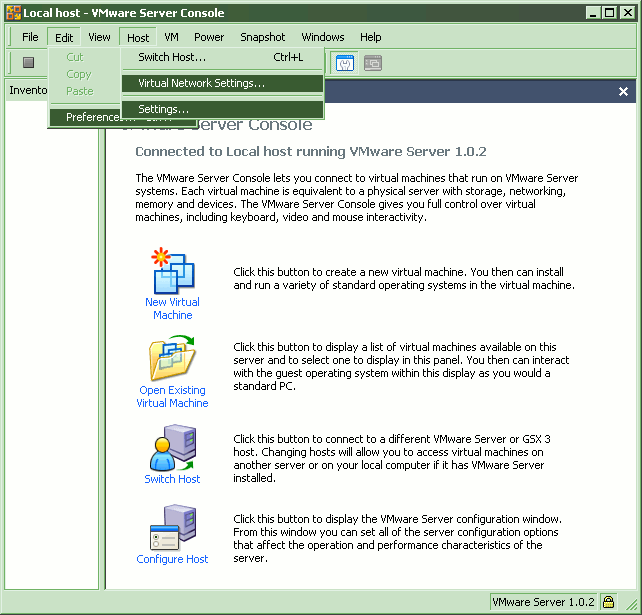
Task: Click the quick switch toolbar icon
Action: click(x=373, y=63)
